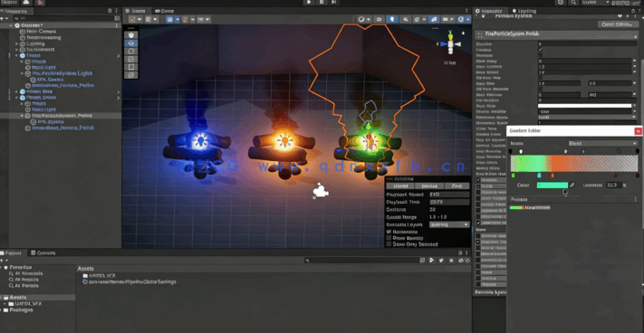Open the gradient Mode Blend dropdown

tap(602, 144)
